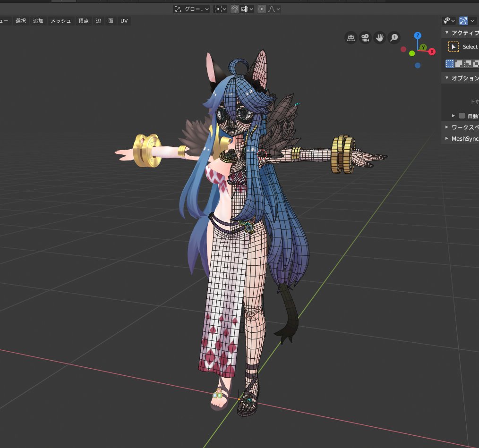Click the Z axis on navigation gizmo

click(418, 35)
